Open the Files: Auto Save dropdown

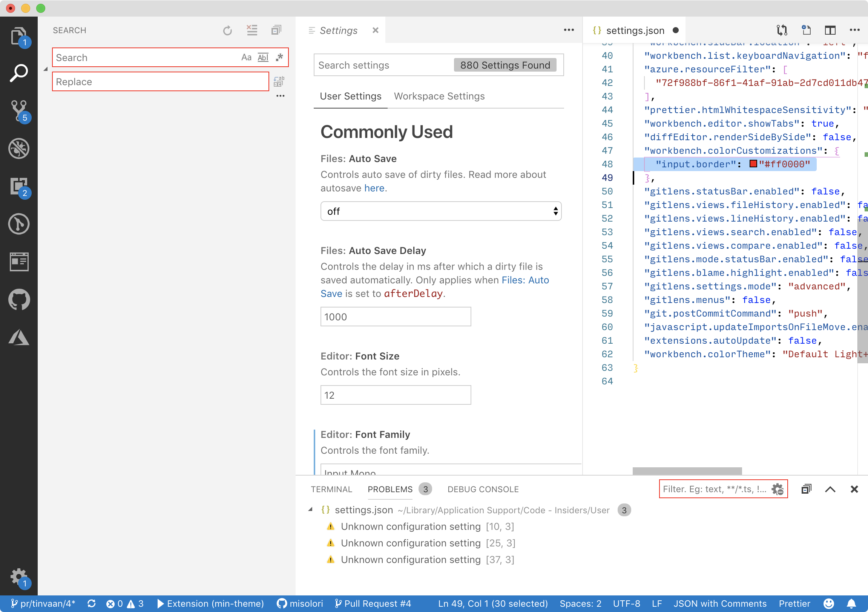pyautogui.click(x=441, y=211)
